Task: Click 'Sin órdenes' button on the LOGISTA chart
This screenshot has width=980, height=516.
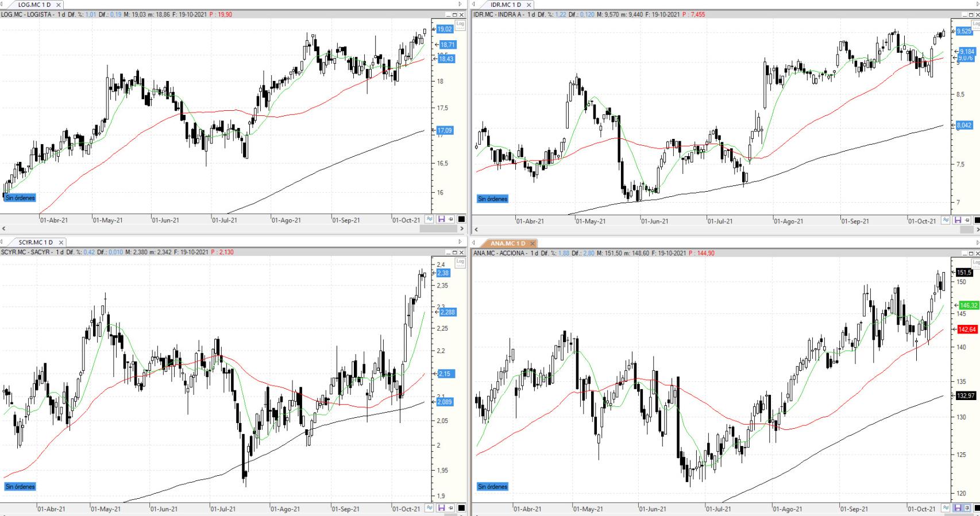Action: pos(20,197)
